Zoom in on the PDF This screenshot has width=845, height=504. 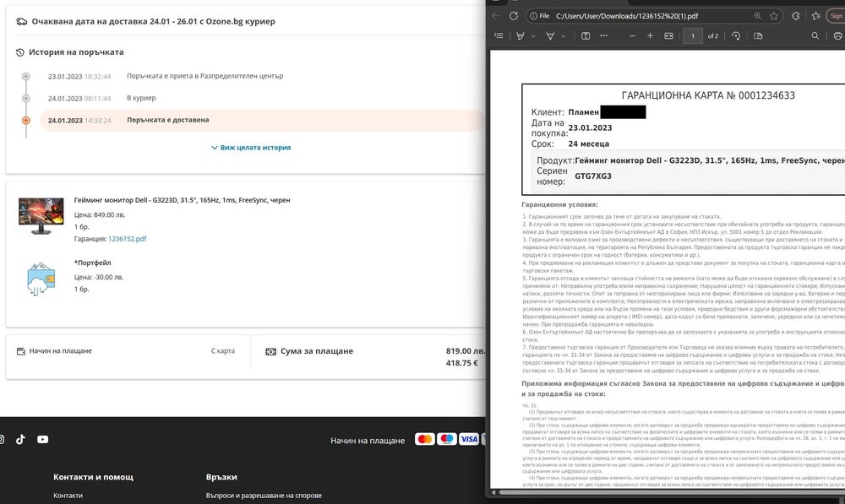click(650, 35)
